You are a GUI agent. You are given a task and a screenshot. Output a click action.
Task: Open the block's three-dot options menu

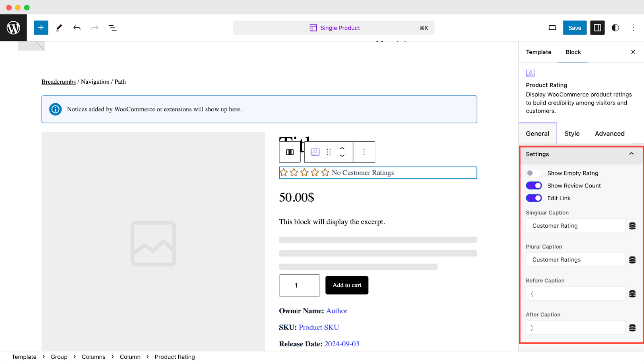point(363,152)
